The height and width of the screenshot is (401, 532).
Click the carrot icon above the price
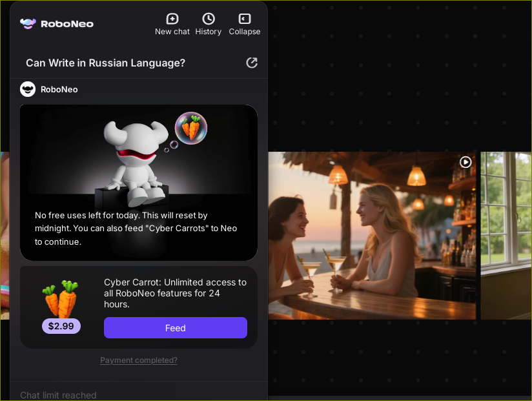[x=61, y=298]
